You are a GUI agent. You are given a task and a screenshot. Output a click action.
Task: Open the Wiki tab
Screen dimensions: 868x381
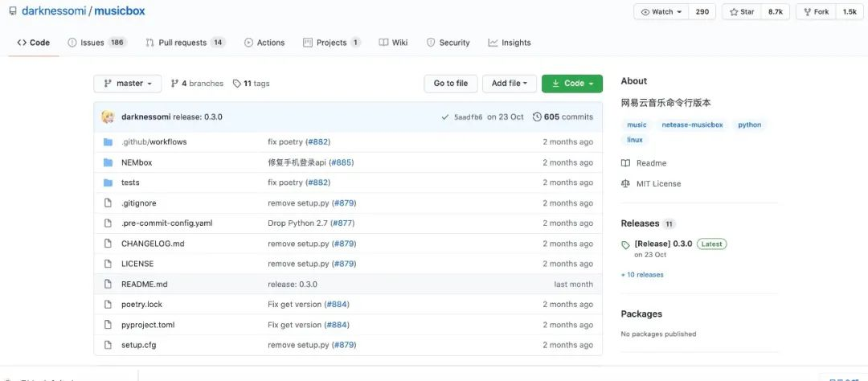coord(393,43)
